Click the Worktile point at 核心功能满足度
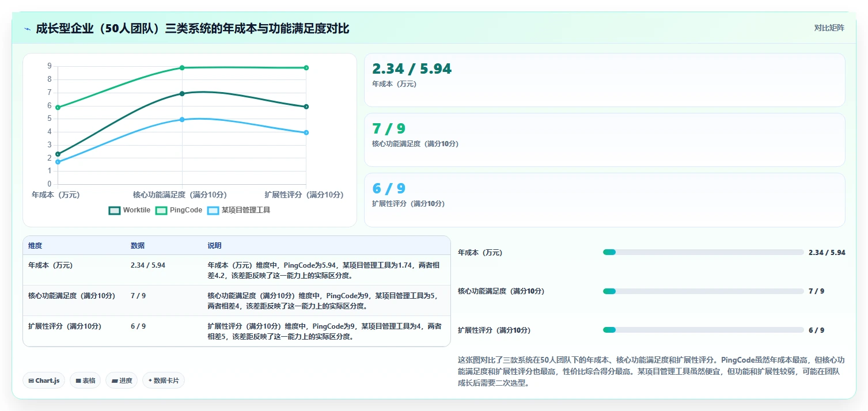This screenshot has height=411, width=868. (182, 94)
